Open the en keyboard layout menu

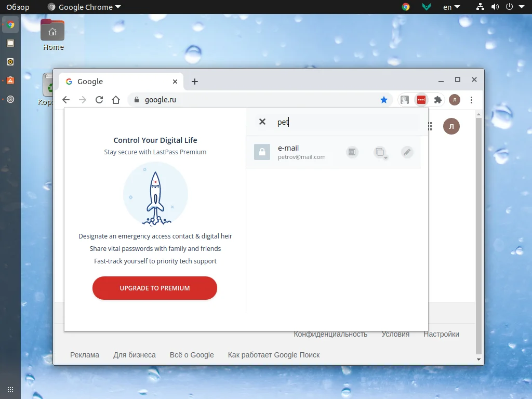point(451,7)
